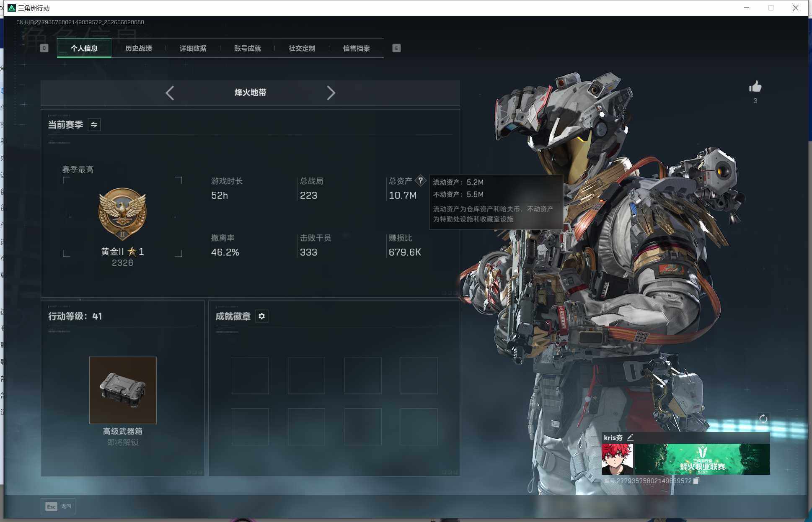Click the 黄金II rank badge emblem
This screenshot has height=522, width=812.
[x=122, y=214]
